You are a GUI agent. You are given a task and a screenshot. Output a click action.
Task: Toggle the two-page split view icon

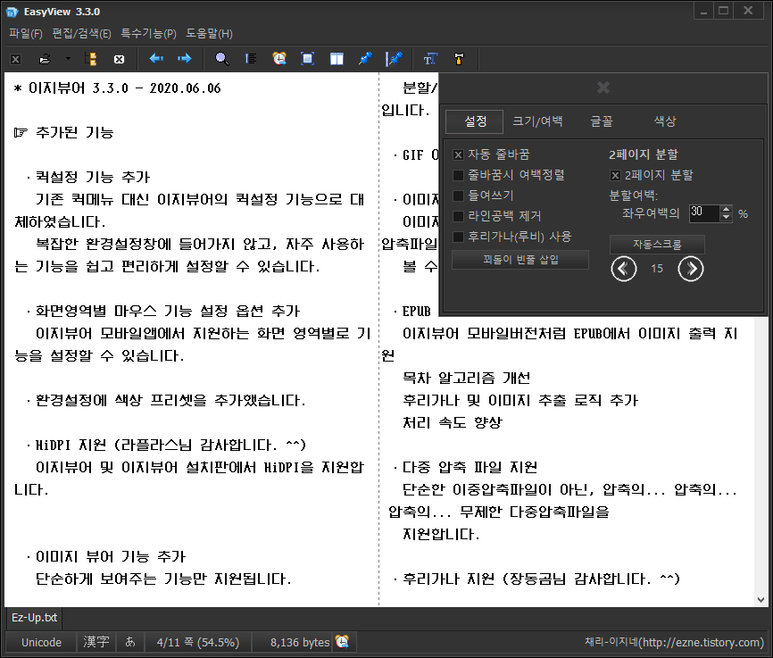point(337,59)
